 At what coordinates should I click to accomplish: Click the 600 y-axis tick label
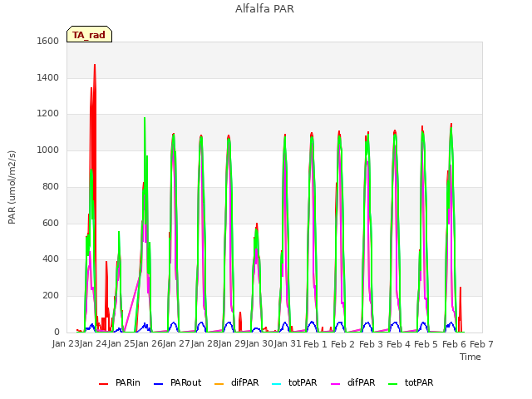(x=51, y=223)
